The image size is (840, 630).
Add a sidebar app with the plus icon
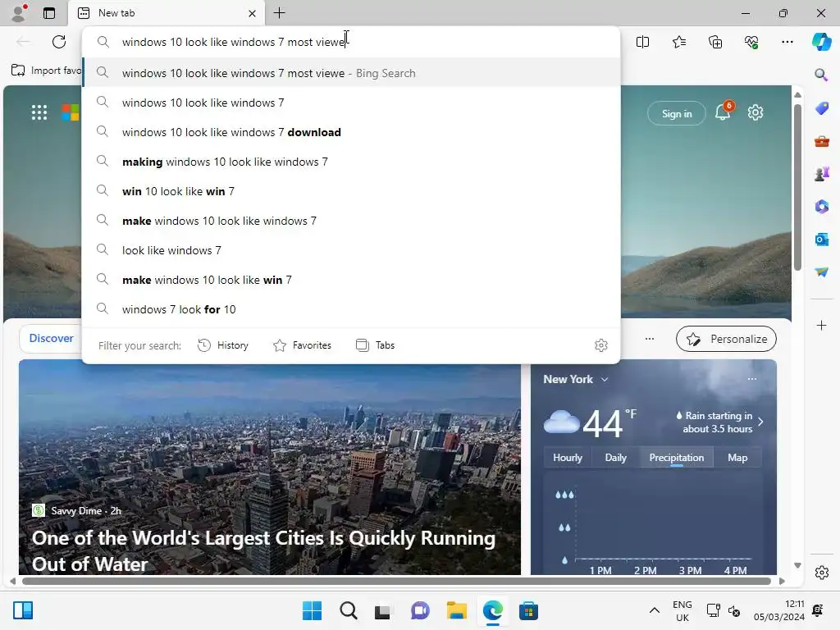pyautogui.click(x=821, y=325)
